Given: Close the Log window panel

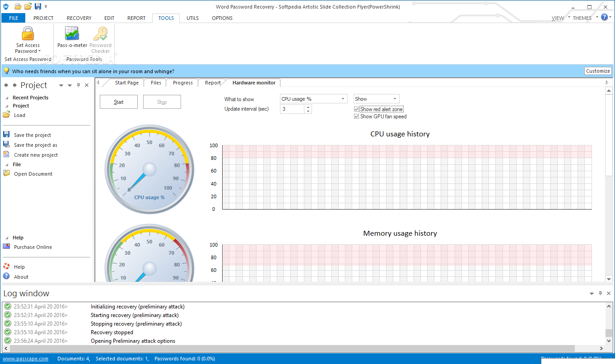Looking at the screenshot, I should [609, 294].
